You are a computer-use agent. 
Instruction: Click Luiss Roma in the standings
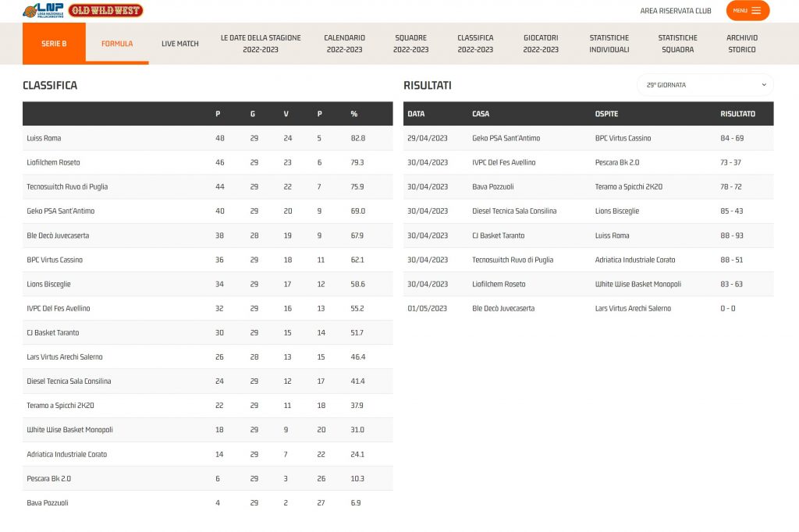[x=44, y=138]
